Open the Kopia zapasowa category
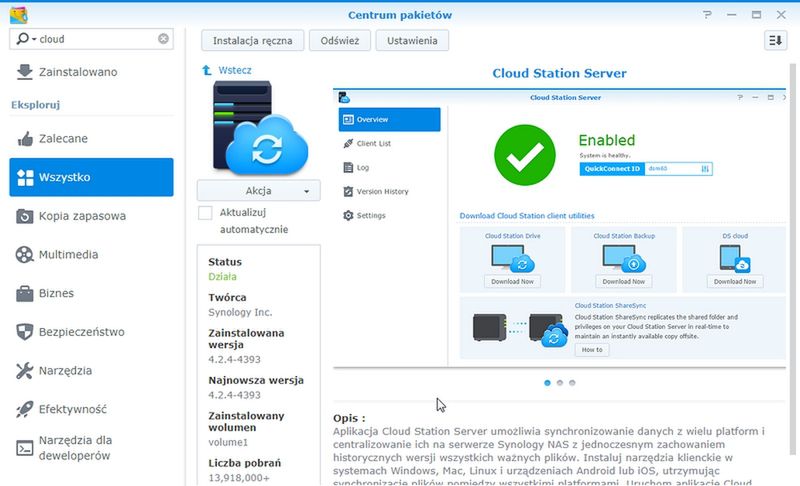The image size is (800, 486). pos(91,216)
